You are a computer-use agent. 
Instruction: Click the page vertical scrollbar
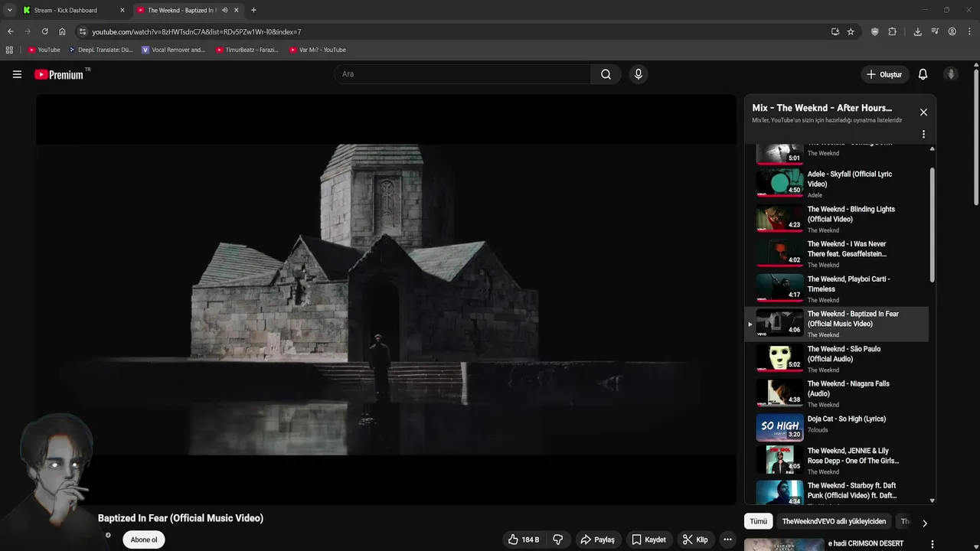point(976,138)
